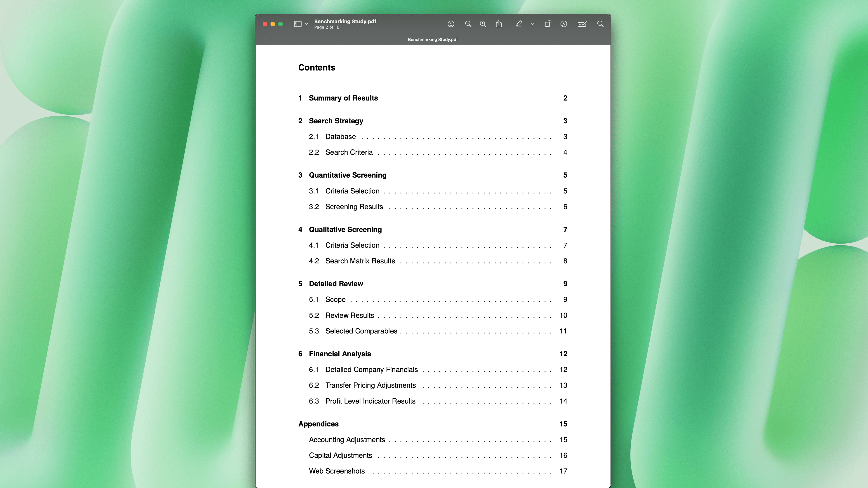Open the Appendices section
868x488 pixels.
[318, 424]
